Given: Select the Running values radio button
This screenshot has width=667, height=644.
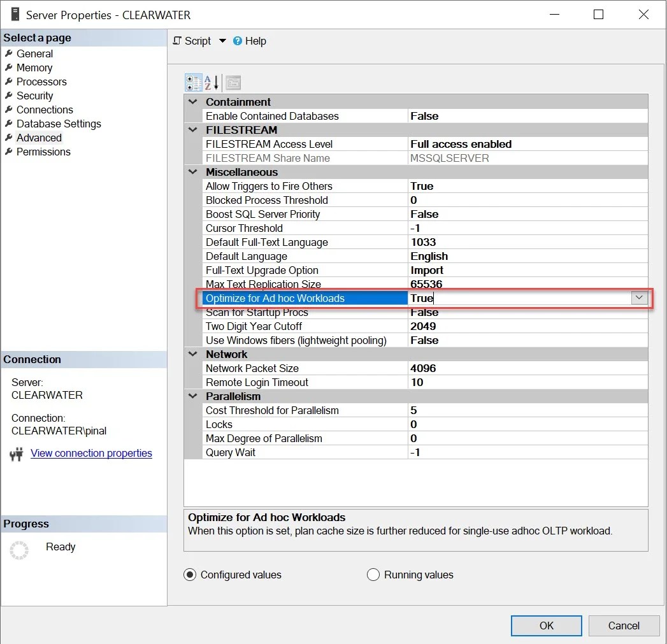Looking at the screenshot, I should pyautogui.click(x=373, y=575).
